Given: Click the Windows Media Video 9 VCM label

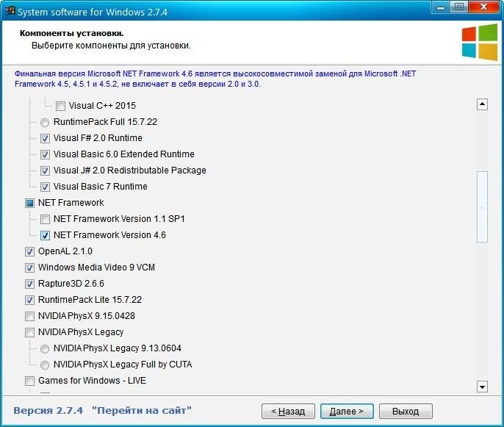Looking at the screenshot, I should tap(96, 268).
